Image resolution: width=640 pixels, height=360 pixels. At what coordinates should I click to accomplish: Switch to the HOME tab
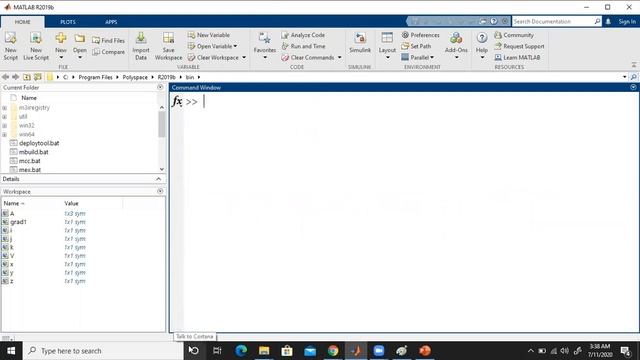[x=22, y=22]
